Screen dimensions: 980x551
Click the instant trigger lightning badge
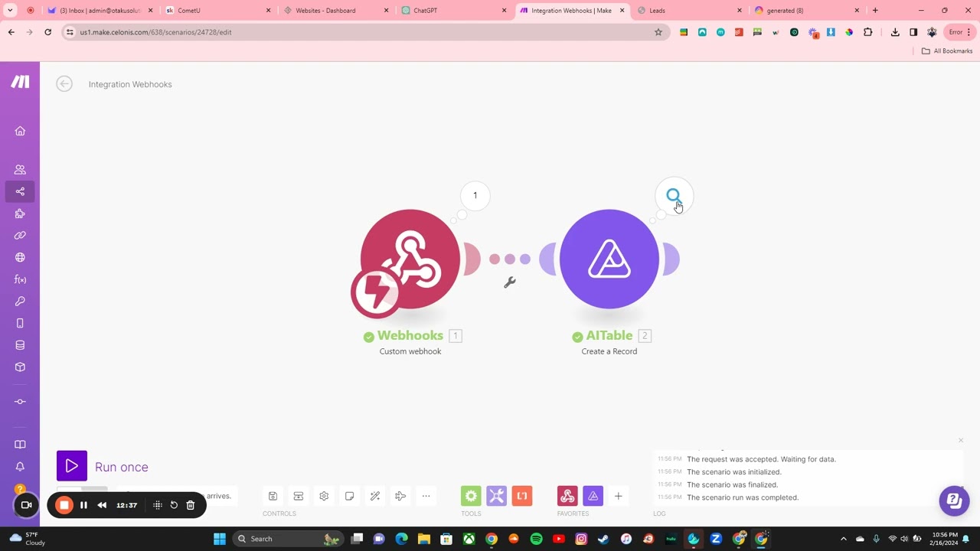pyautogui.click(x=375, y=292)
